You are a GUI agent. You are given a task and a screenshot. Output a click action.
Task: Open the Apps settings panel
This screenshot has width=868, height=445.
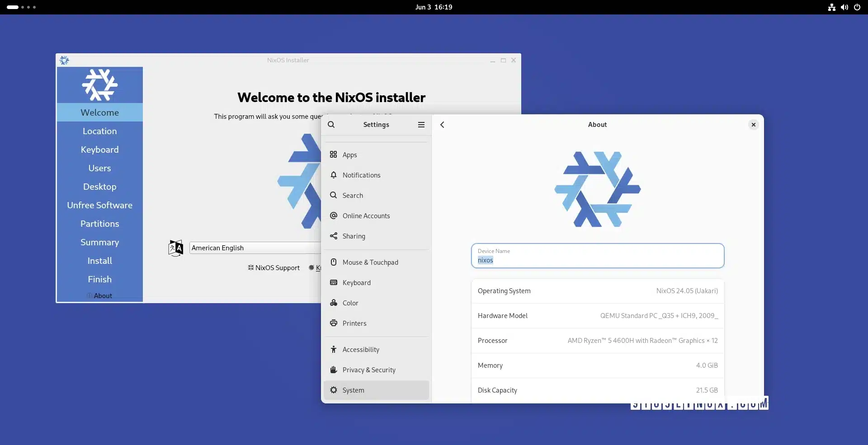pos(349,155)
